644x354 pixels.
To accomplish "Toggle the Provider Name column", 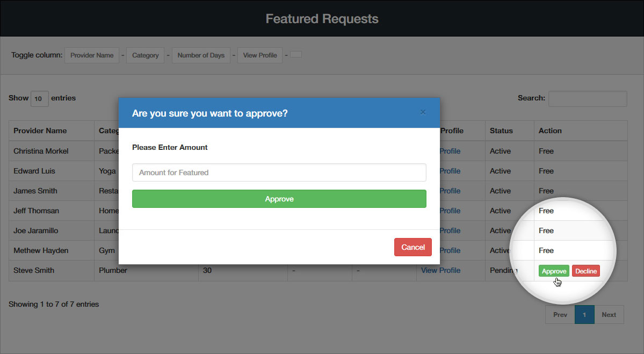I will tap(92, 55).
